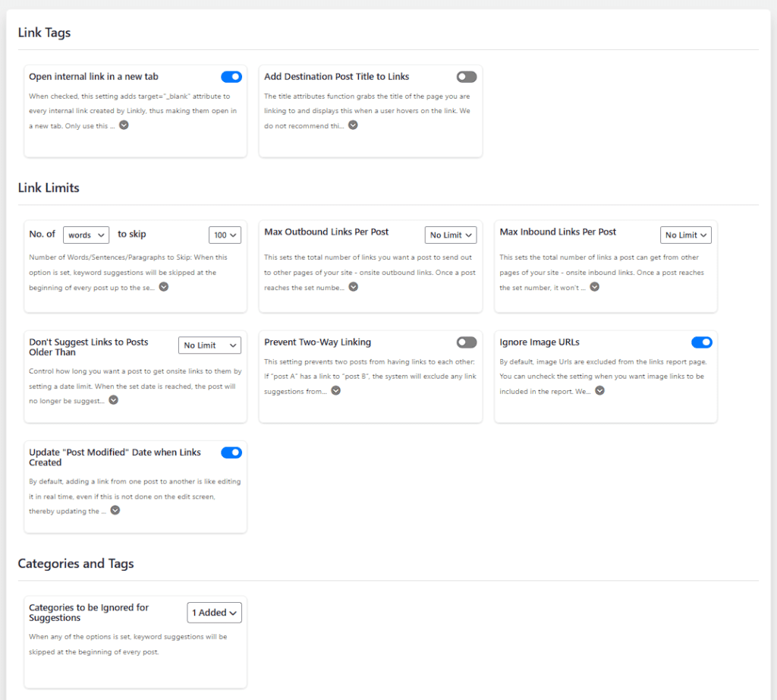Image resolution: width=777 pixels, height=700 pixels.
Task: Change the skip count from 100
Action: coord(225,235)
